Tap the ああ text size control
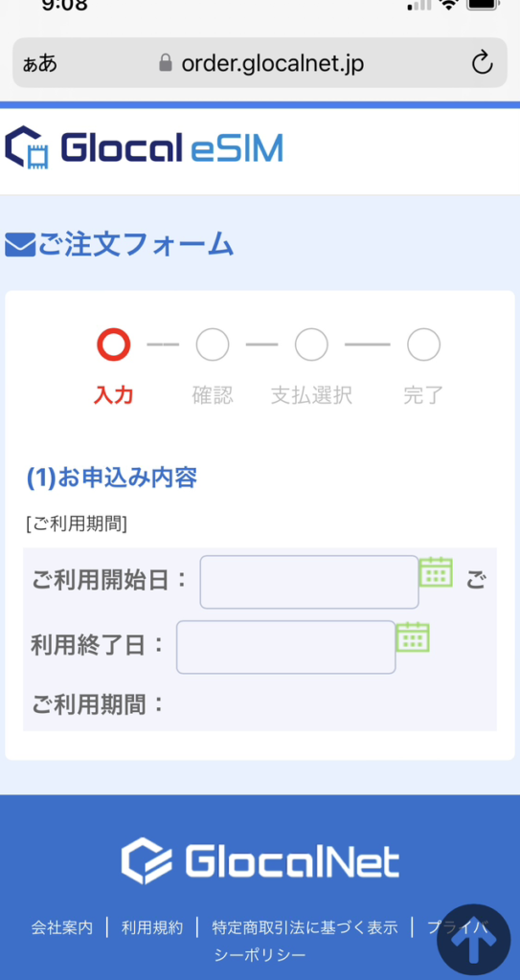Image resolution: width=520 pixels, height=980 pixels. point(40,63)
